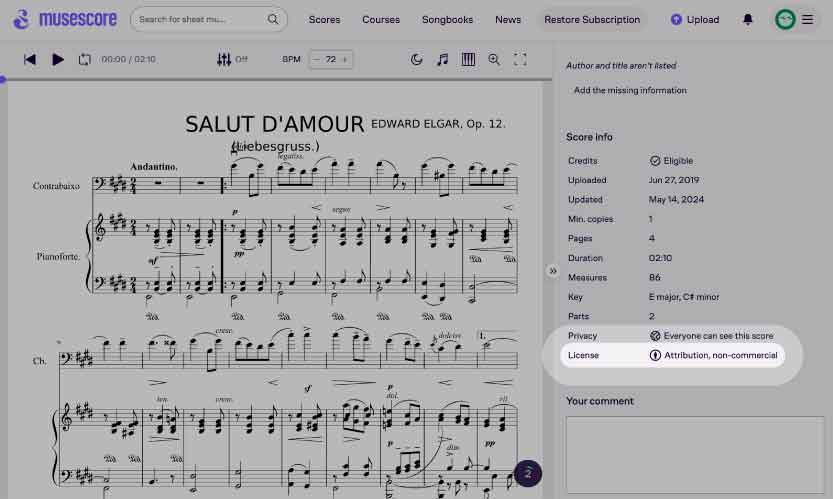Click the play button in player toolbar
This screenshot has width=833, height=499.
58,60
